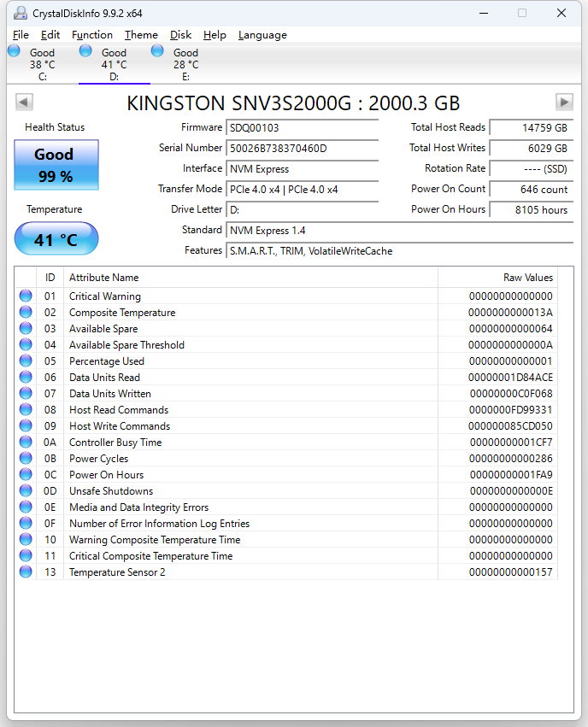Click status orb for Available Spare row
Image resolution: width=588 pixels, height=727 pixels.
[x=26, y=328]
